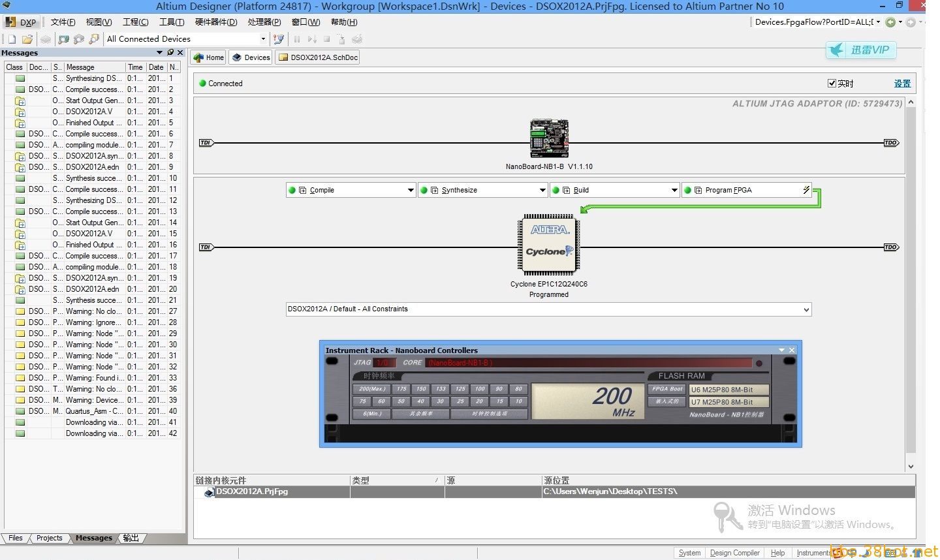Screen dimensions: 940x560
Task: Click the open folder toolbar icon
Action: [27, 39]
